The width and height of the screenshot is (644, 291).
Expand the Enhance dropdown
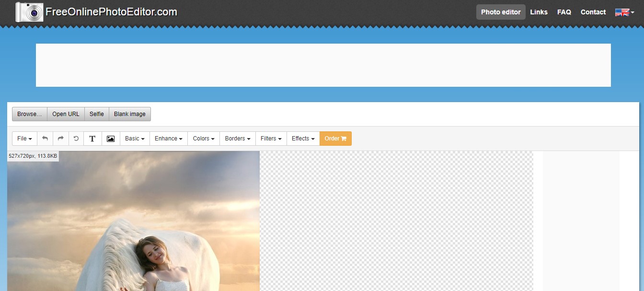(x=169, y=139)
